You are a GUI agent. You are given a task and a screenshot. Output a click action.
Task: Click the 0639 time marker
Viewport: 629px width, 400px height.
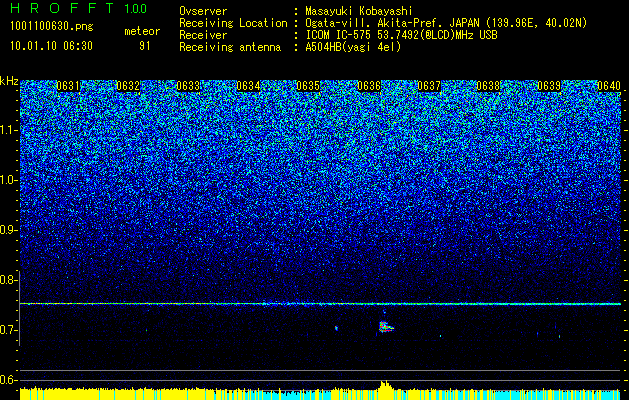tap(549, 86)
